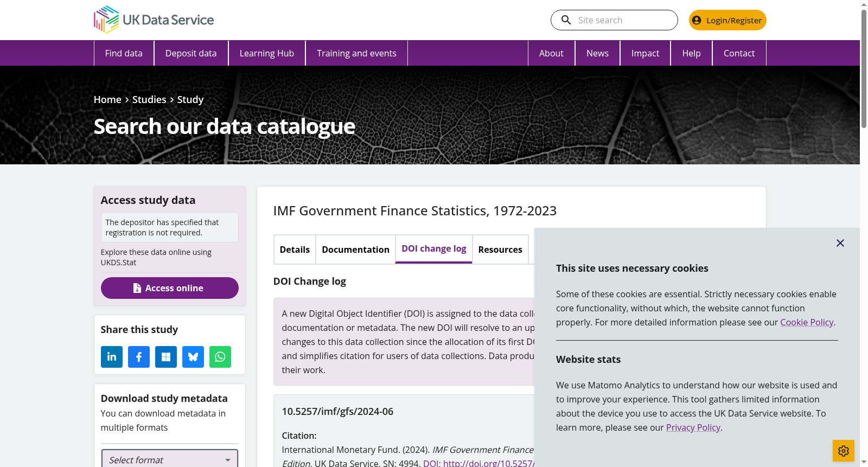Open the Impact menu item
Viewport: 868px width, 467px height.
[645, 53]
